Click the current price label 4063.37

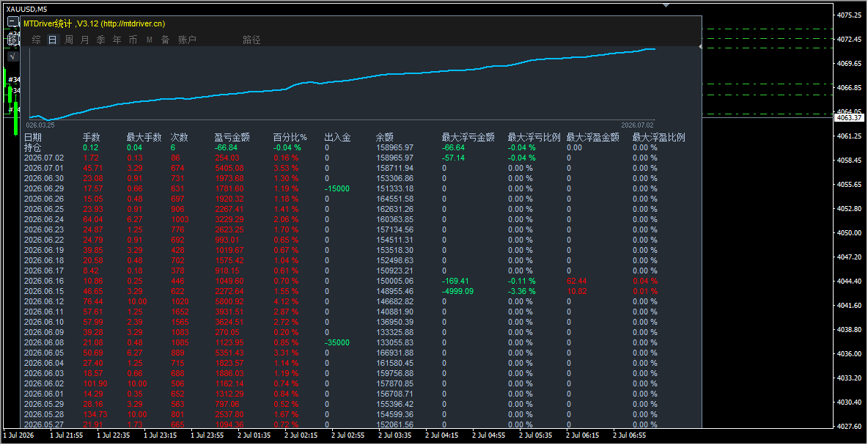[850, 118]
